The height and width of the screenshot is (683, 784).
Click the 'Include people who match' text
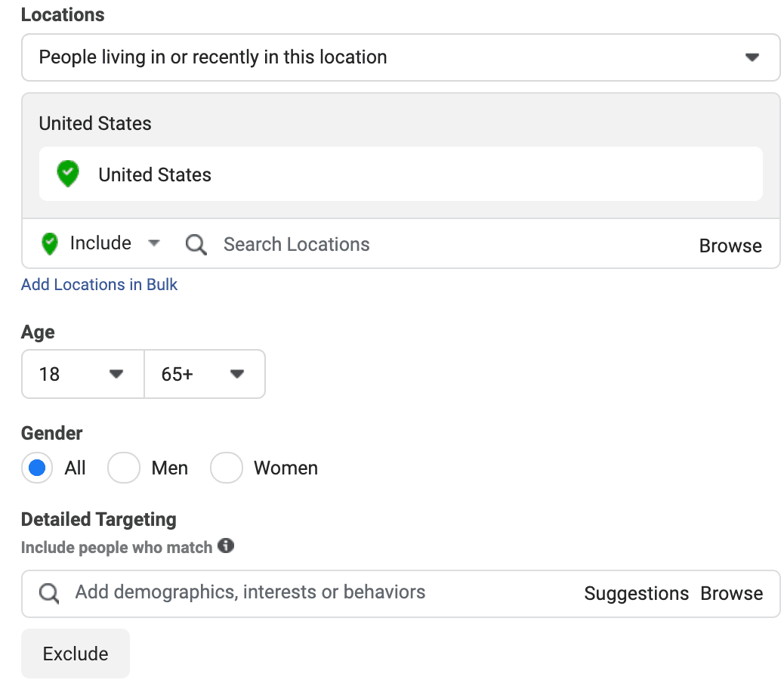pos(116,548)
